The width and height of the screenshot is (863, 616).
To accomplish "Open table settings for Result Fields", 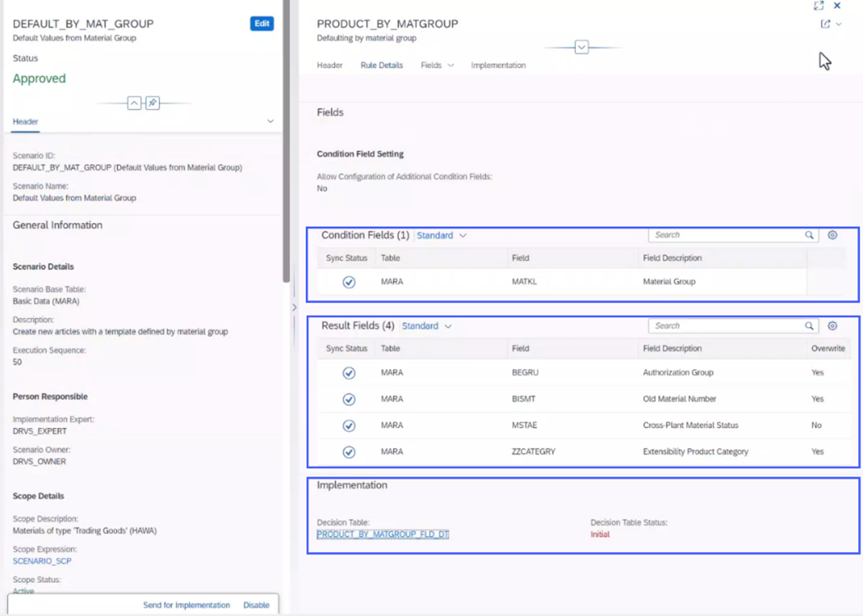I will tap(832, 325).
